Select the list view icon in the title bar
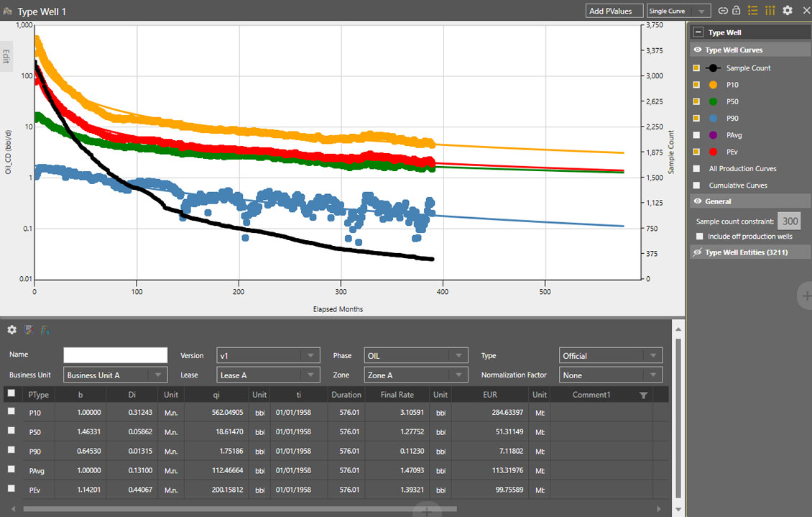The width and height of the screenshot is (812, 517). click(753, 11)
